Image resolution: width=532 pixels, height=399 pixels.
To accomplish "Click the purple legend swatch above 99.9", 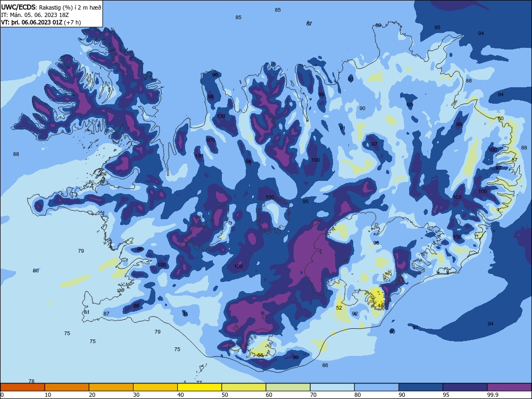I will (509, 387).
